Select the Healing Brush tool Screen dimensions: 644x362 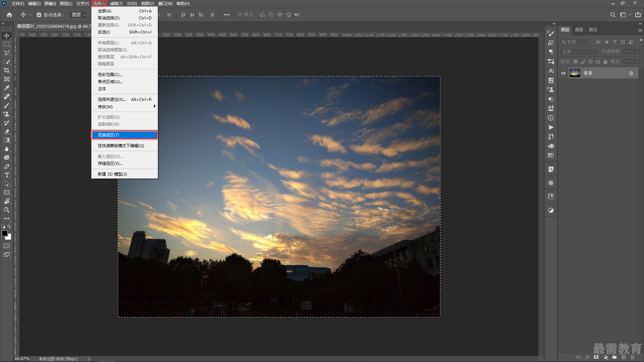(7, 97)
